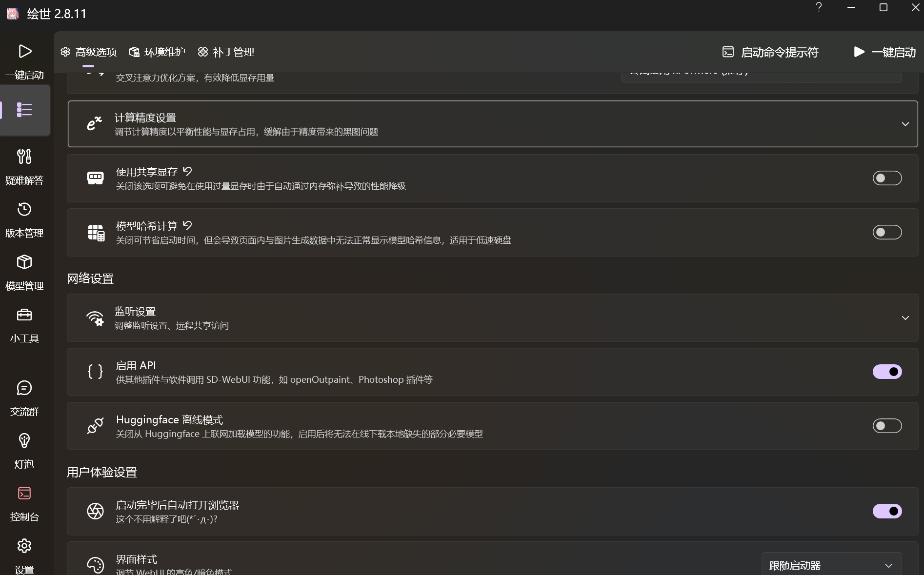Open 小工具 toolbox icon
Image resolution: width=924 pixels, height=575 pixels.
[x=24, y=315]
